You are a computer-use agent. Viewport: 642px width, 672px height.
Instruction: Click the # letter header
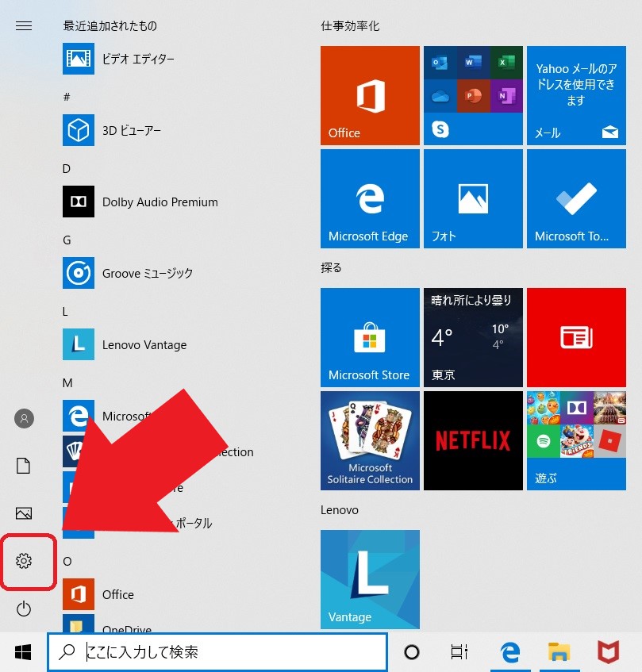67,97
